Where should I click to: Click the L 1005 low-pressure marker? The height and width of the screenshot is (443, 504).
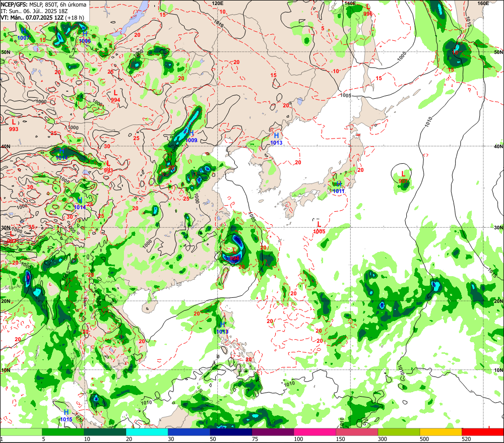click(x=319, y=228)
